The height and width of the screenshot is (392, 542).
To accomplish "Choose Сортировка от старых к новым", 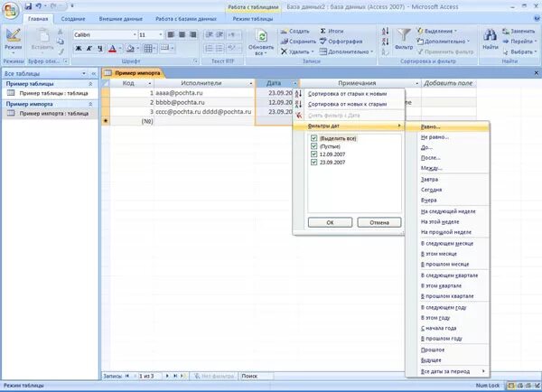I will pos(348,94).
